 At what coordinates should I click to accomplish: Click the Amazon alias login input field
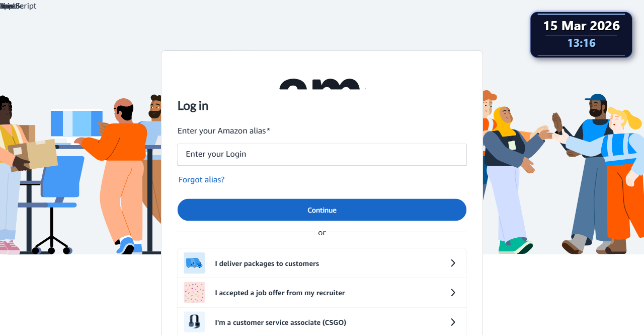322,155
